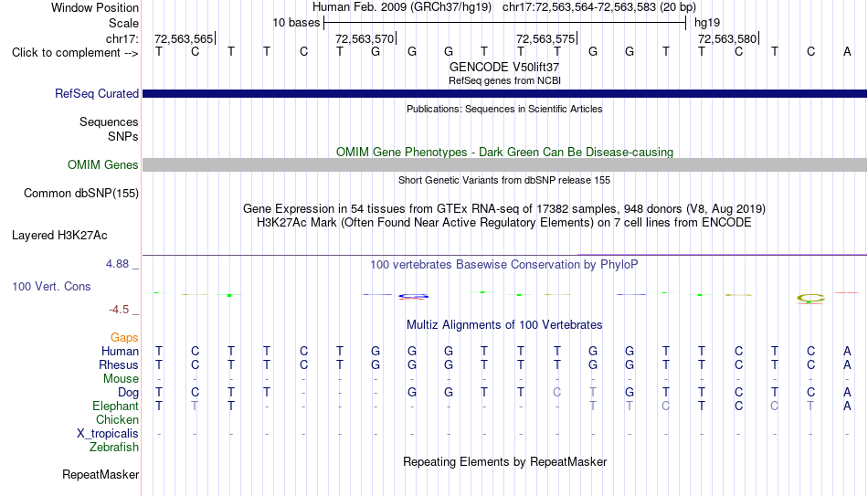
Task: Click the SNPs track label
Action: pos(123,136)
